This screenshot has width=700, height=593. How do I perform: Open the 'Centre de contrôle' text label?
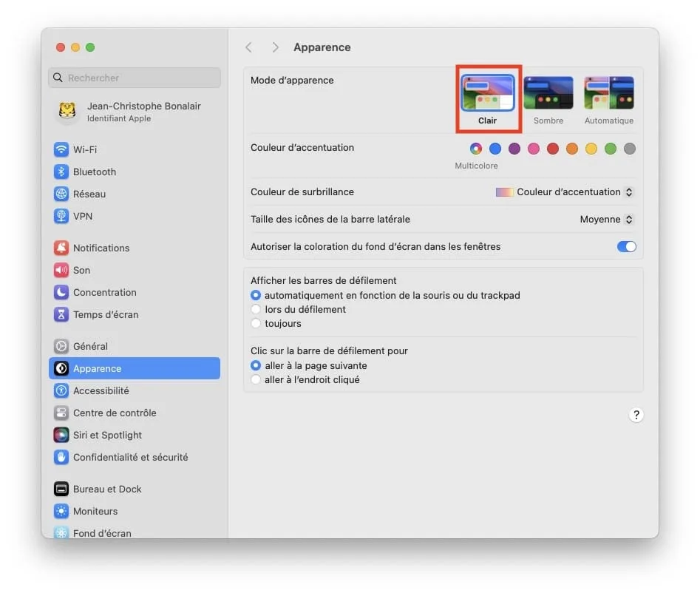click(x=115, y=413)
